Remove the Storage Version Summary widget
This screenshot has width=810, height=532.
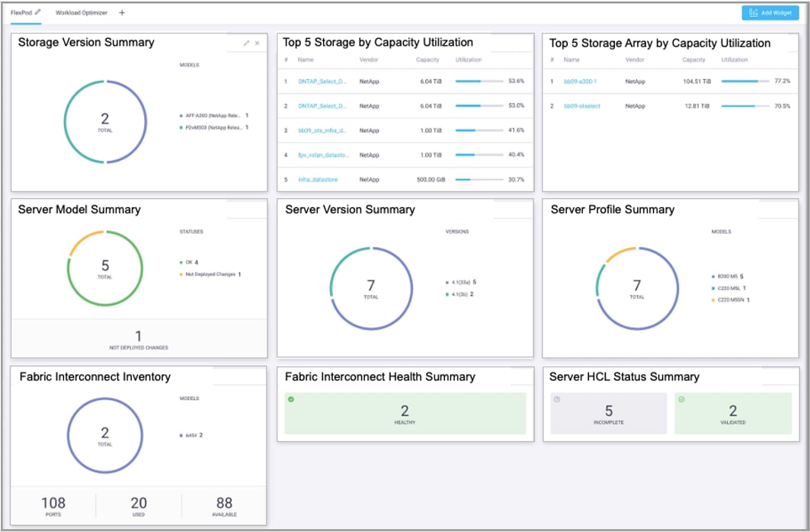[258, 43]
